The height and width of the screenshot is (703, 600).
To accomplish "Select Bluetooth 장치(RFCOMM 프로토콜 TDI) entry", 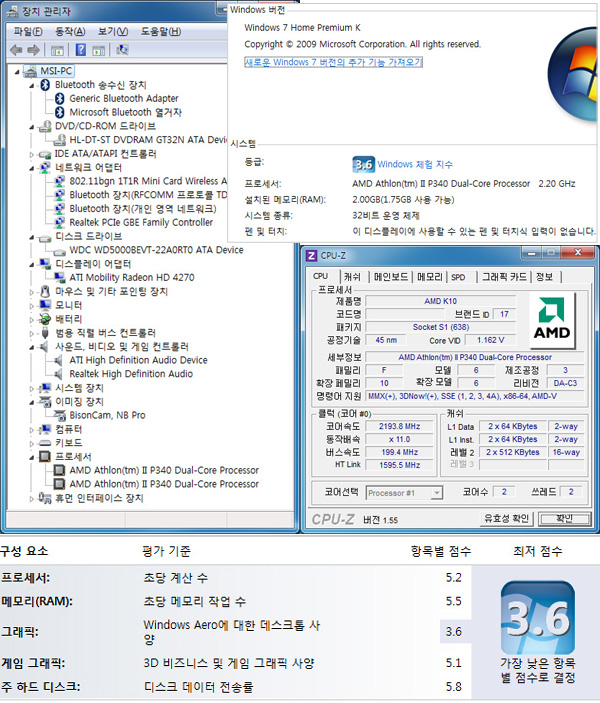I will (x=148, y=195).
